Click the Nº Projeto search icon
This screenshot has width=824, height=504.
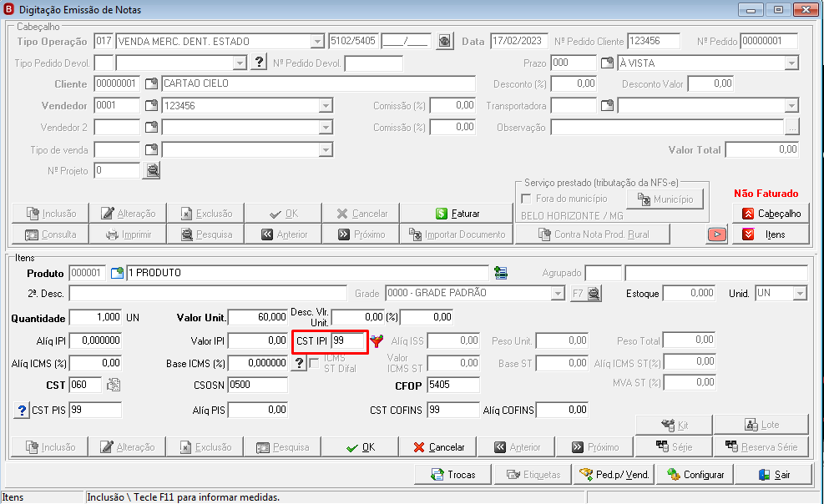(153, 170)
